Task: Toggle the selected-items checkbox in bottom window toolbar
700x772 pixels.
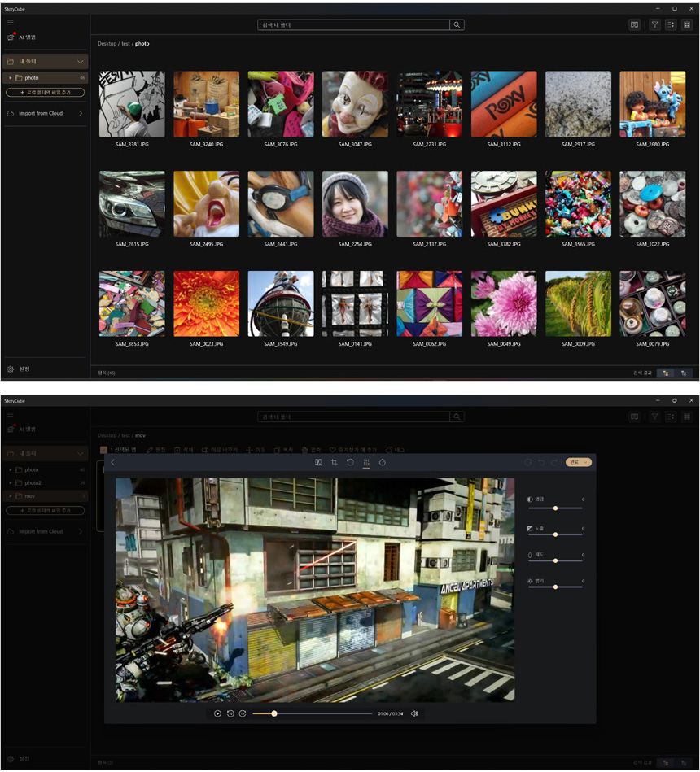Action: 103,450
